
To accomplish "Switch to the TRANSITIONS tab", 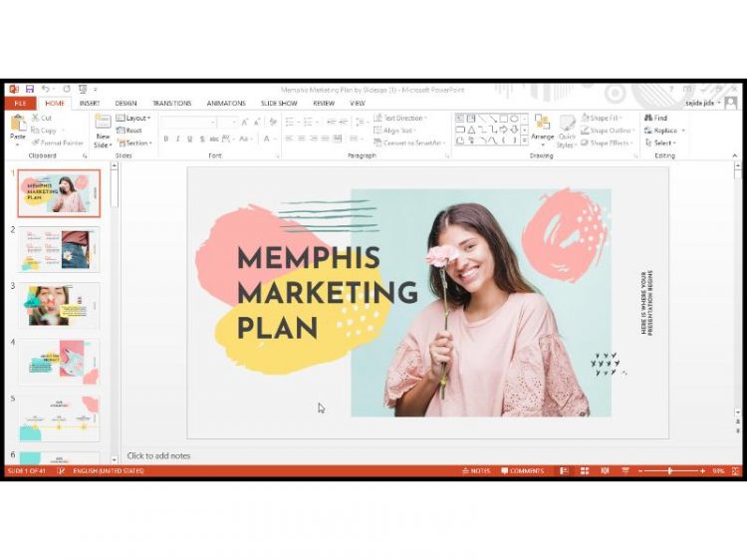I will pos(171,103).
